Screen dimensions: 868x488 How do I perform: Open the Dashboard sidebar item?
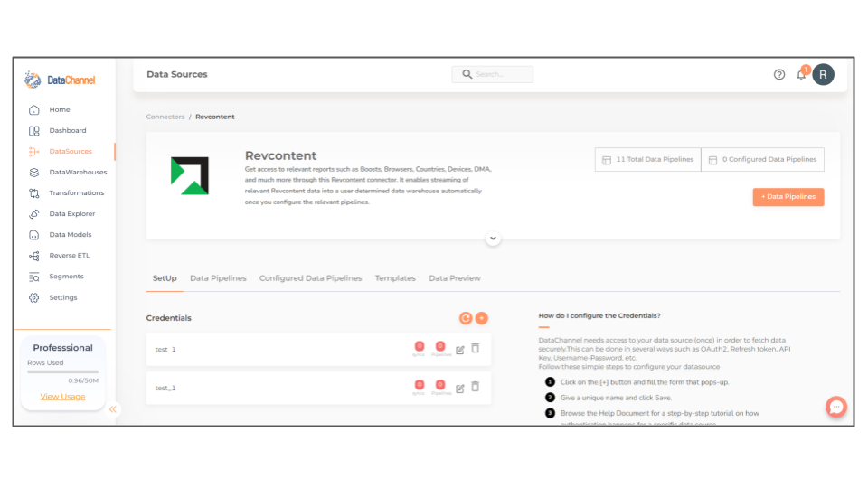(68, 130)
